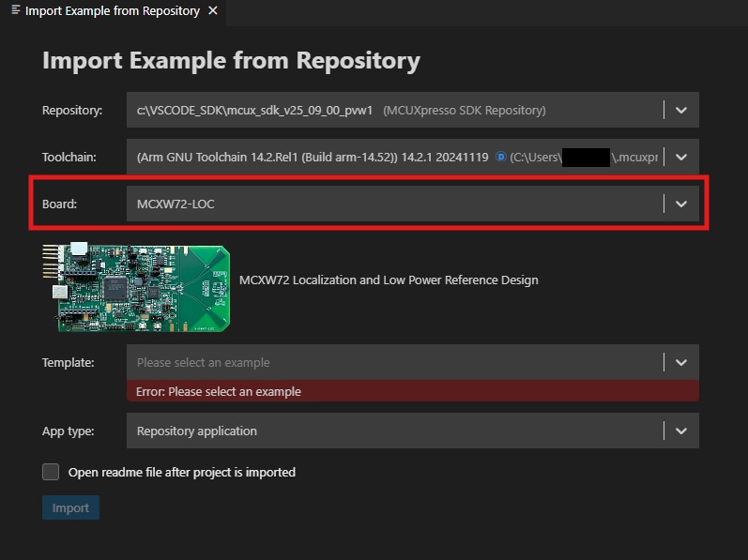Click the 'Error: Please select an example' message
The width and height of the screenshot is (748, 560).
pos(413,391)
